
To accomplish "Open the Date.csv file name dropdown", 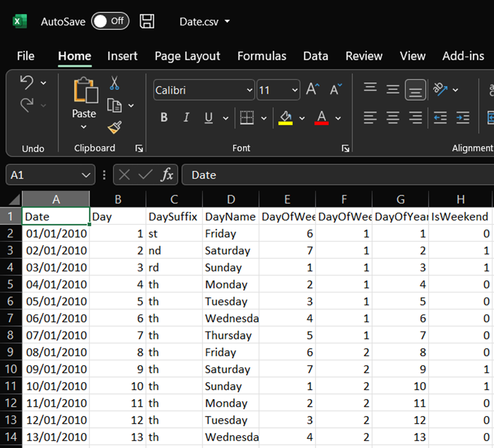I will (227, 21).
